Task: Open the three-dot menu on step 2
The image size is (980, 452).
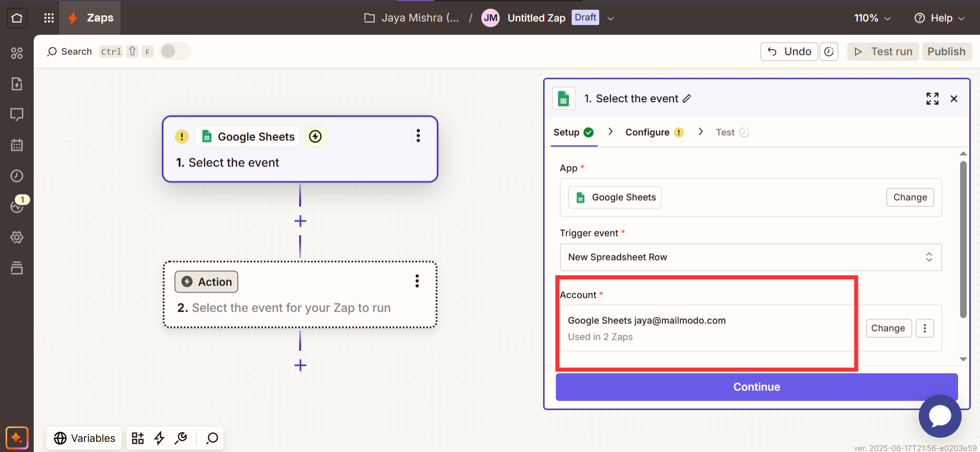Action: pyautogui.click(x=417, y=281)
